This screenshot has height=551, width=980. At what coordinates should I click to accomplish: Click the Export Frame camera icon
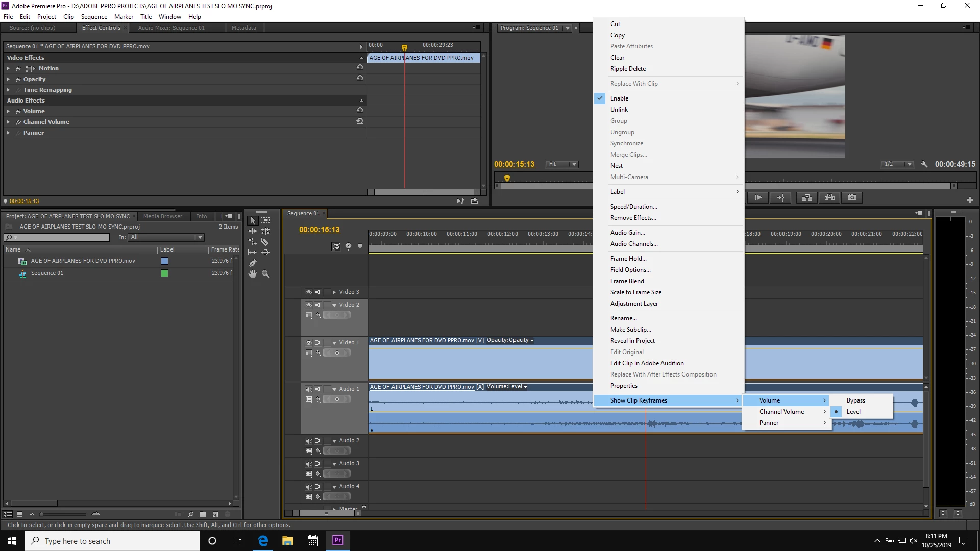(x=852, y=197)
